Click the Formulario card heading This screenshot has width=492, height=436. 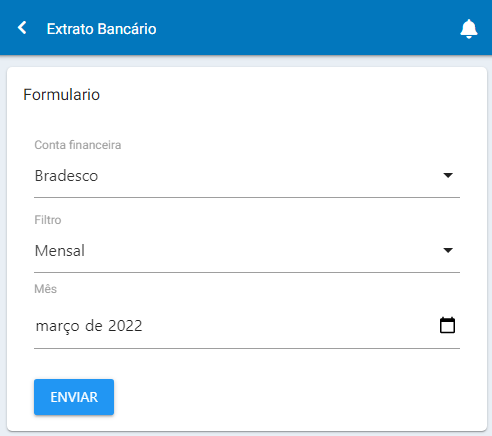coord(62,95)
